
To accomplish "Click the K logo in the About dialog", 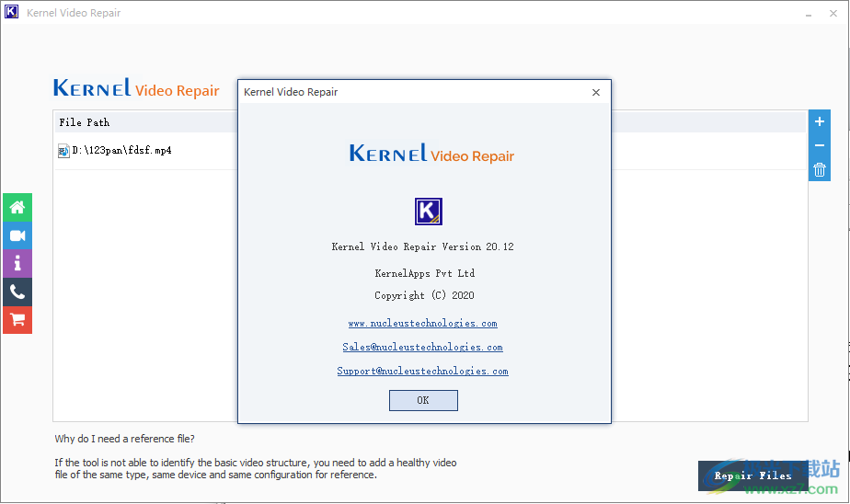I will click(x=429, y=212).
